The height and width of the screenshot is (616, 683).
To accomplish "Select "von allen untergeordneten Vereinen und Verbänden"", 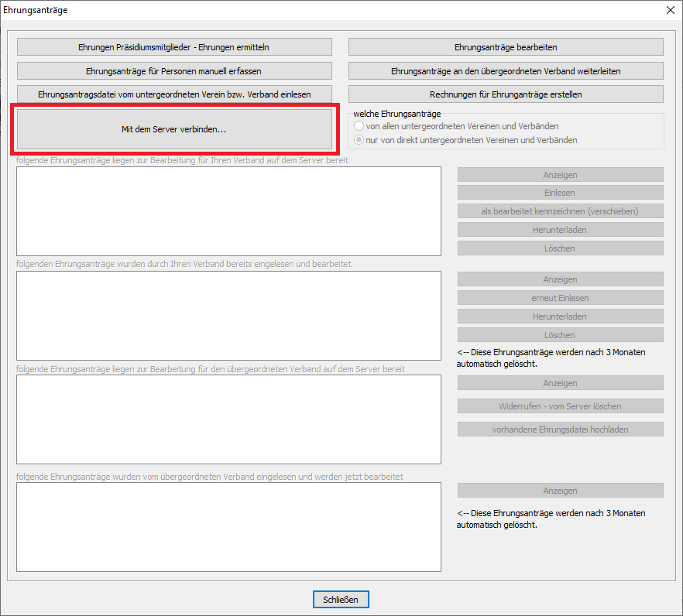I will click(x=359, y=126).
